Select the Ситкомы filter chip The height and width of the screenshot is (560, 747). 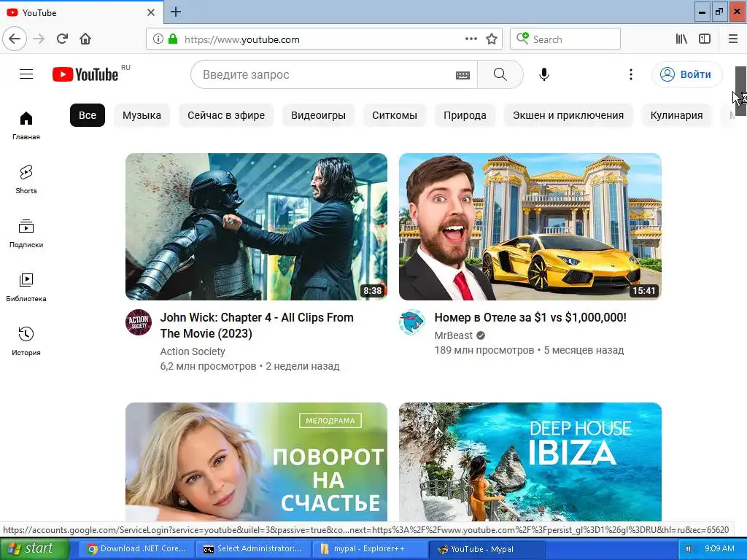point(395,115)
